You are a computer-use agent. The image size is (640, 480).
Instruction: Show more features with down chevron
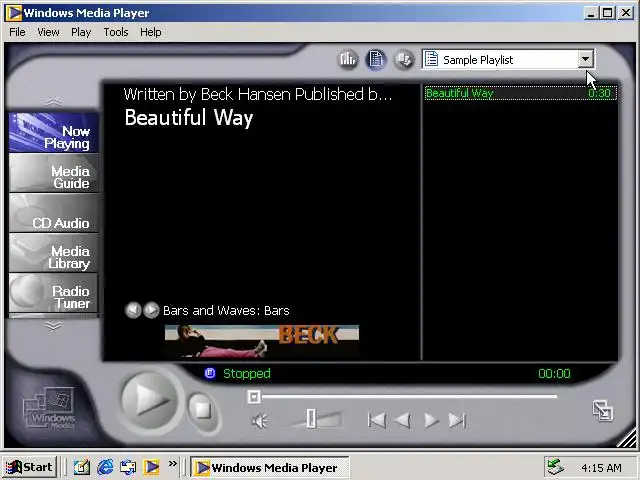point(53,325)
